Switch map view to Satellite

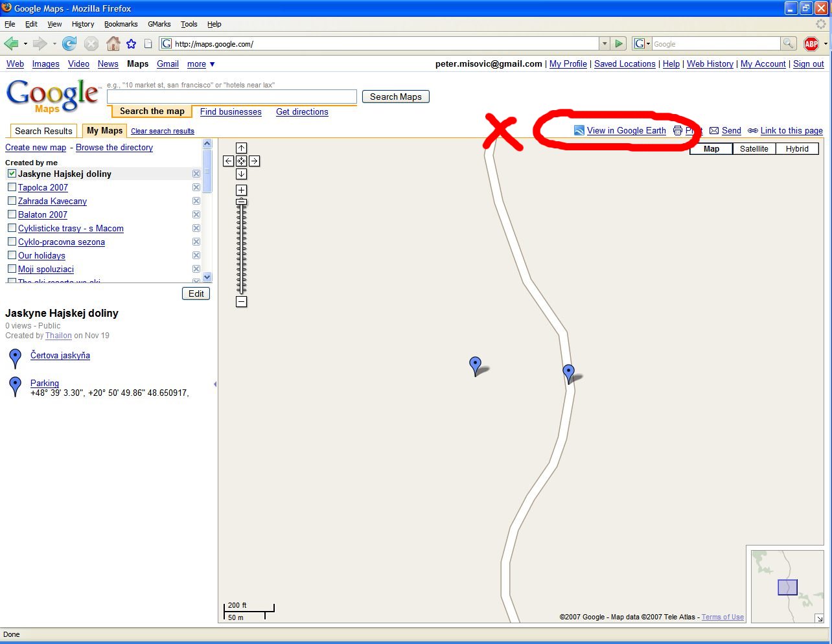[x=754, y=148]
